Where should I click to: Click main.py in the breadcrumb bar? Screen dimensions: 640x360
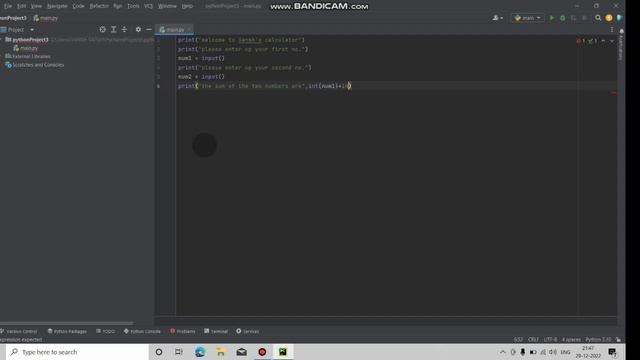click(46, 18)
